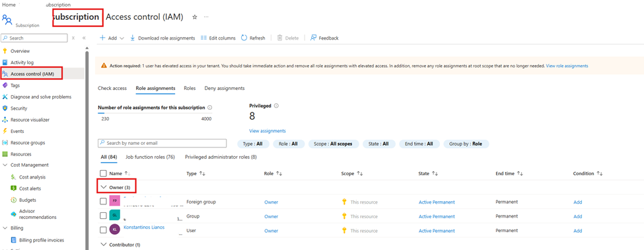Click Add condition link in Group row
The width and height of the screenshot is (644, 250).
coord(577,216)
